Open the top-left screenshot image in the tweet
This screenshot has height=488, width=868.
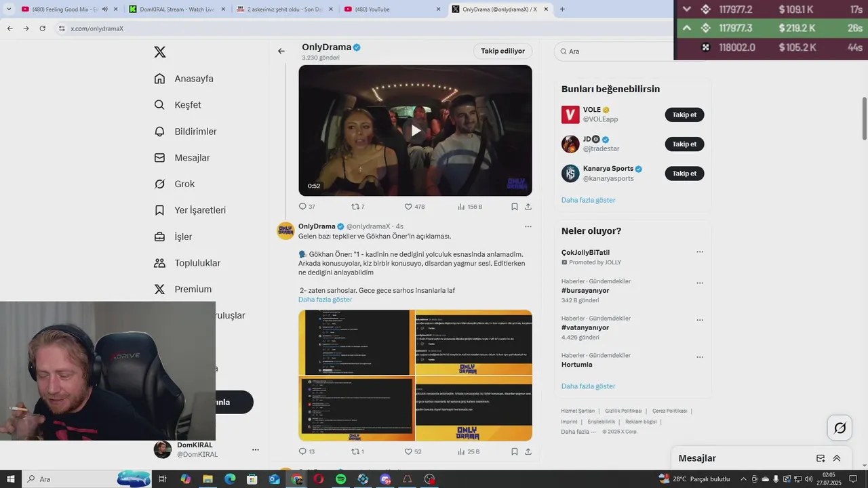click(356, 342)
